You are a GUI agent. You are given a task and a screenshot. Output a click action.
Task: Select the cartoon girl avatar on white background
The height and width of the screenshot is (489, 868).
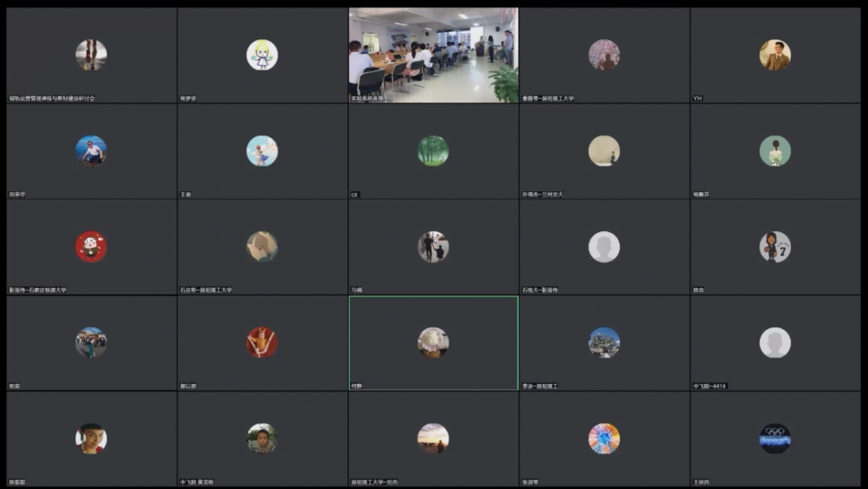[262, 55]
